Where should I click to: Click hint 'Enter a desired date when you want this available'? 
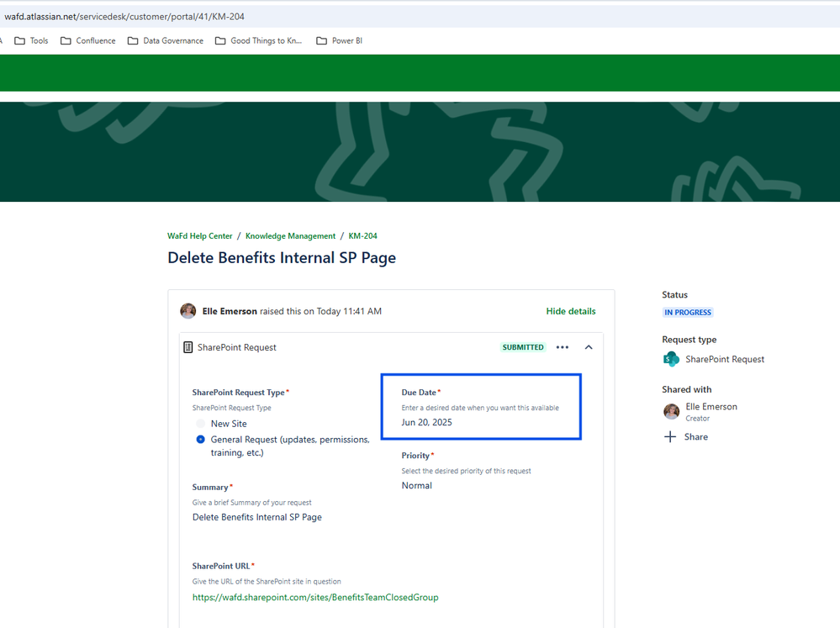pyautogui.click(x=480, y=408)
